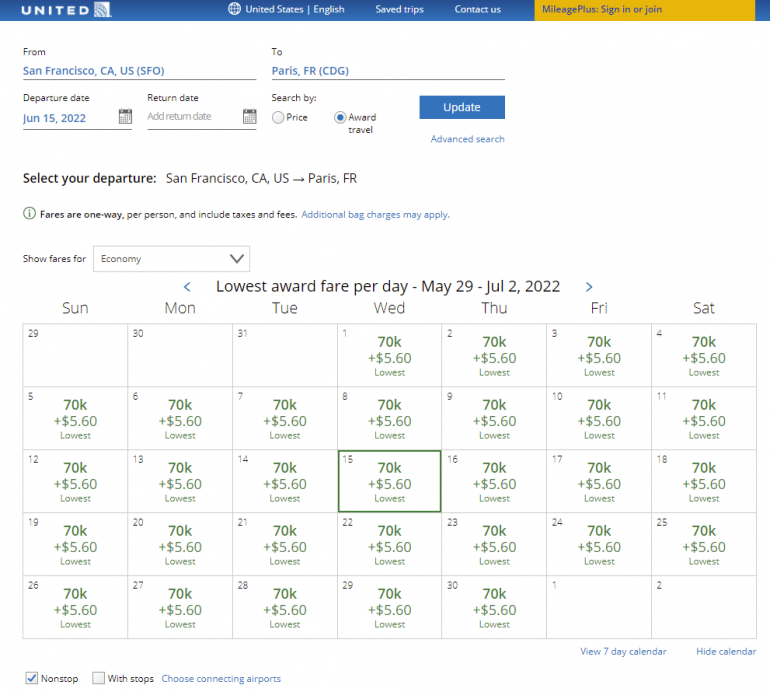Enable the With stops checkbox
The image size is (770, 692).
click(x=98, y=678)
